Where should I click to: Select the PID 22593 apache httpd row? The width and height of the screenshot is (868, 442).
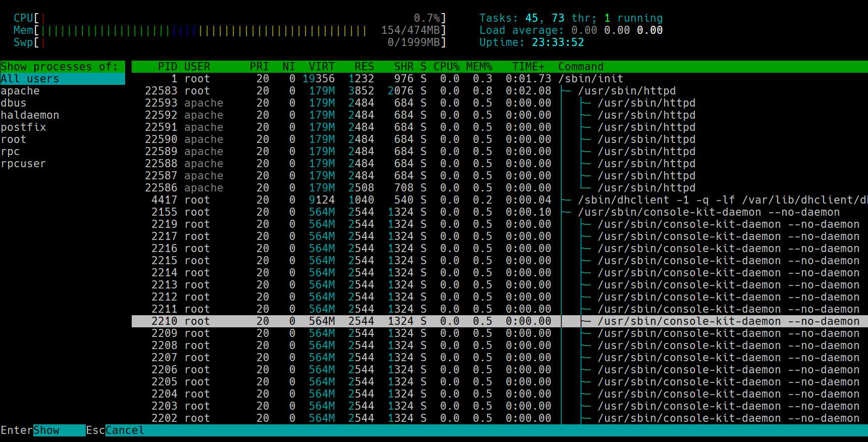coord(500,103)
